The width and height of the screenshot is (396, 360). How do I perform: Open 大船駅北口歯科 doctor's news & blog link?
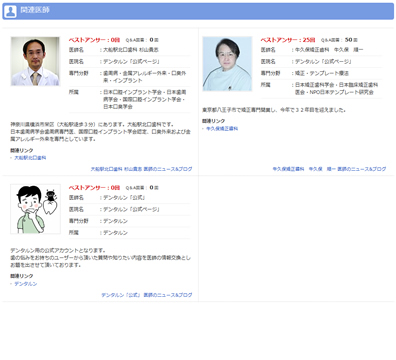(141, 169)
